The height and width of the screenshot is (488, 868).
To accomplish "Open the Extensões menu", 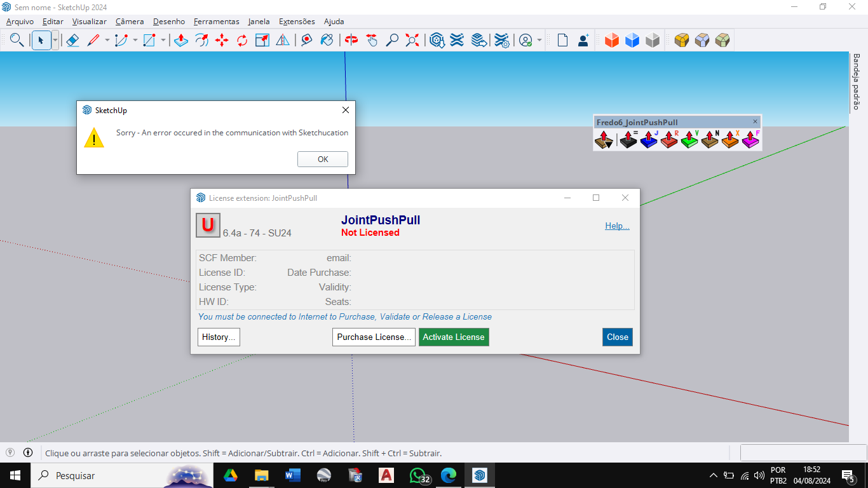I will tap(297, 21).
